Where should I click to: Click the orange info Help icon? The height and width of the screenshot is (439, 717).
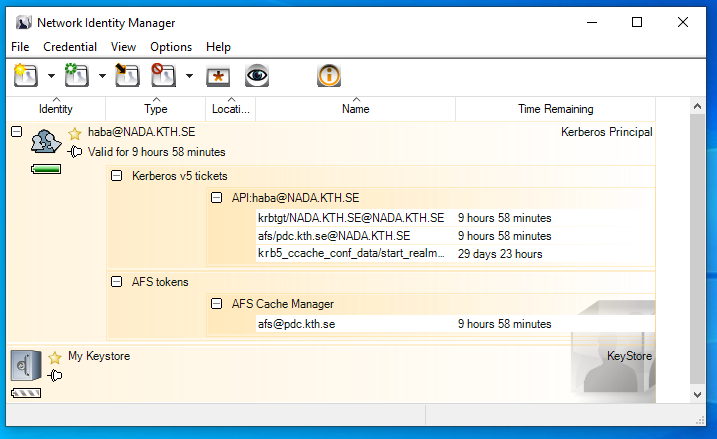(328, 75)
